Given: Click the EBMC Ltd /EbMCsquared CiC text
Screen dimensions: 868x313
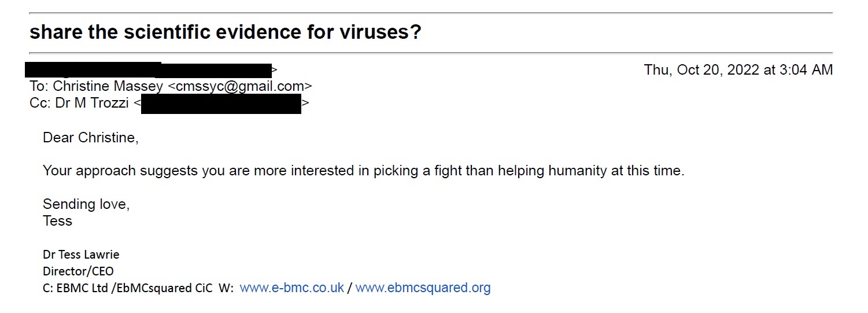Looking at the screenshot, I should coord(135,288).
